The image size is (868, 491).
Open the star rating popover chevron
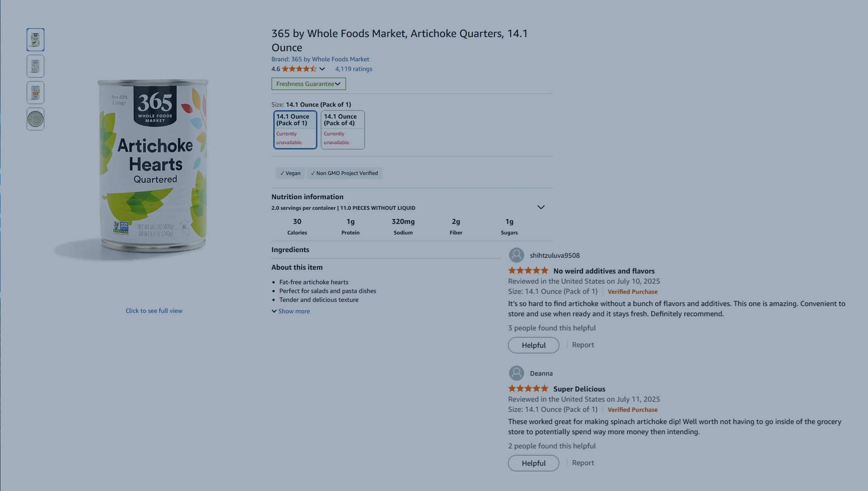322,69
